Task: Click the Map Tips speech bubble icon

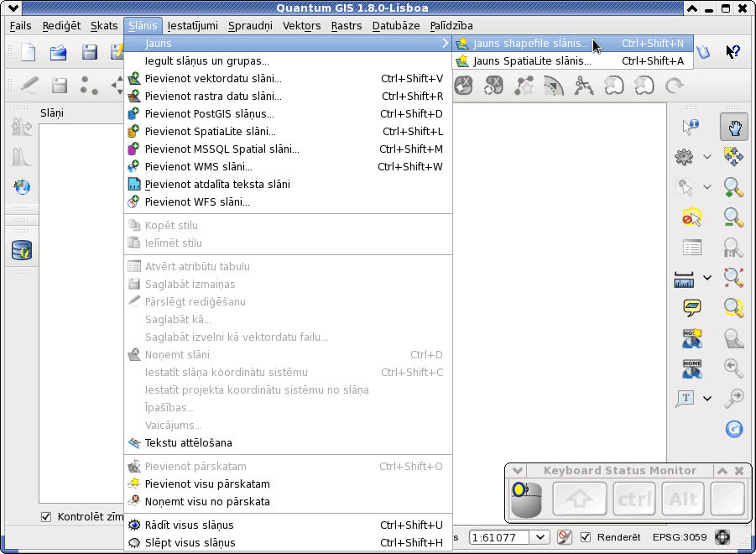Action: tap(692, 307)
